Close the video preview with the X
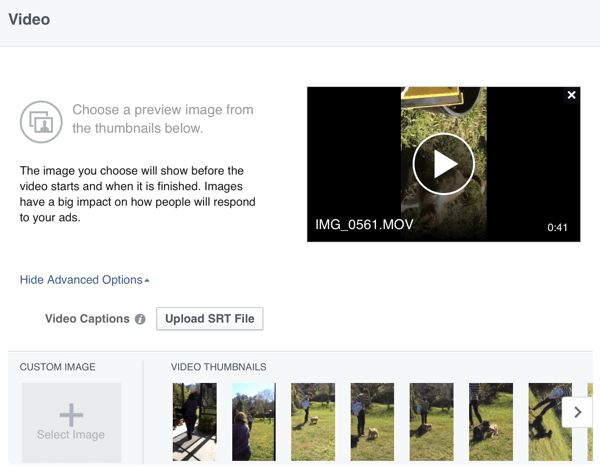The image size is (600, 466). [x=572, y=95]
